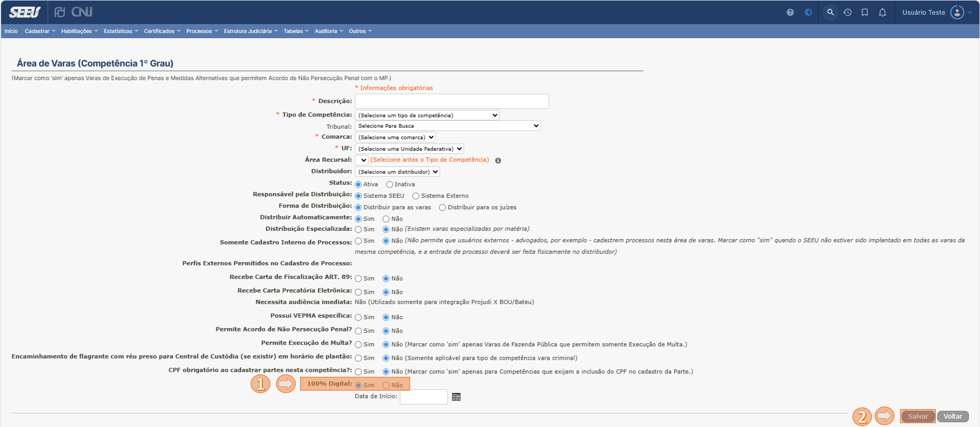
Task: Select Status Inativa radio
Action: (390, 184)
